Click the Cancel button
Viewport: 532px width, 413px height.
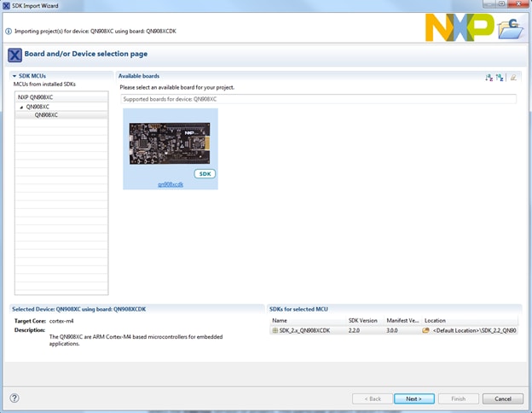coord(503,398)
